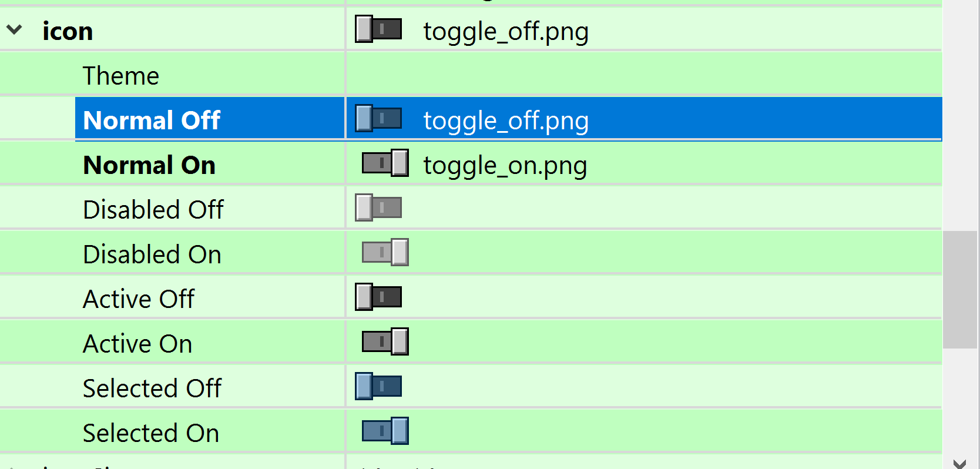980x469 pixels.
Task: Click the Selected On icon preview
Action: pos(385,431)
